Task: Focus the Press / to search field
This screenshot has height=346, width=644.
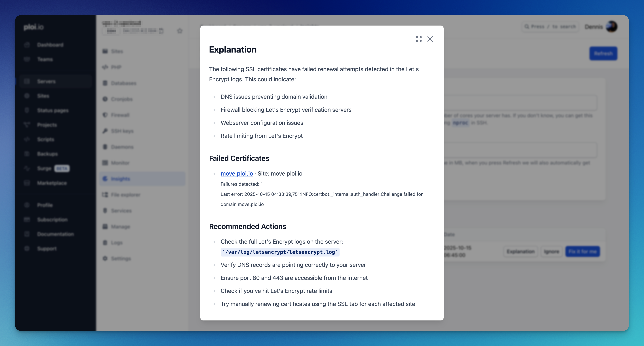Action: 550,26
